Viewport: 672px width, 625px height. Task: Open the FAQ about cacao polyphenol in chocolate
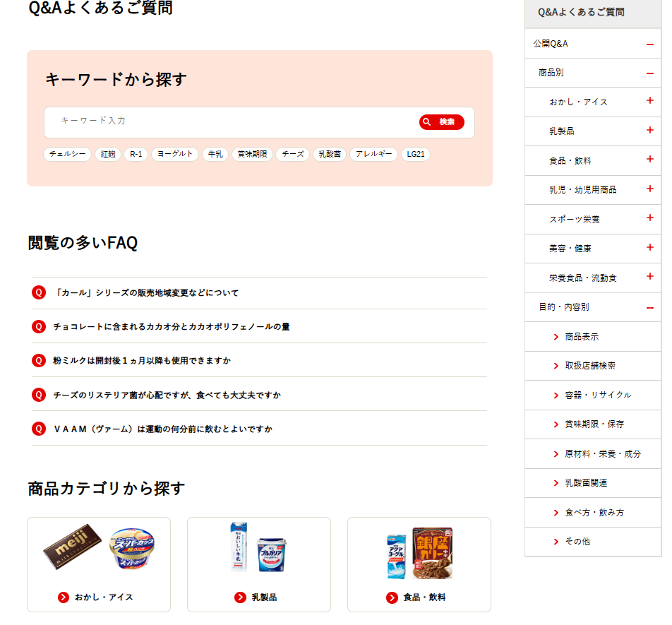point(172,327)
